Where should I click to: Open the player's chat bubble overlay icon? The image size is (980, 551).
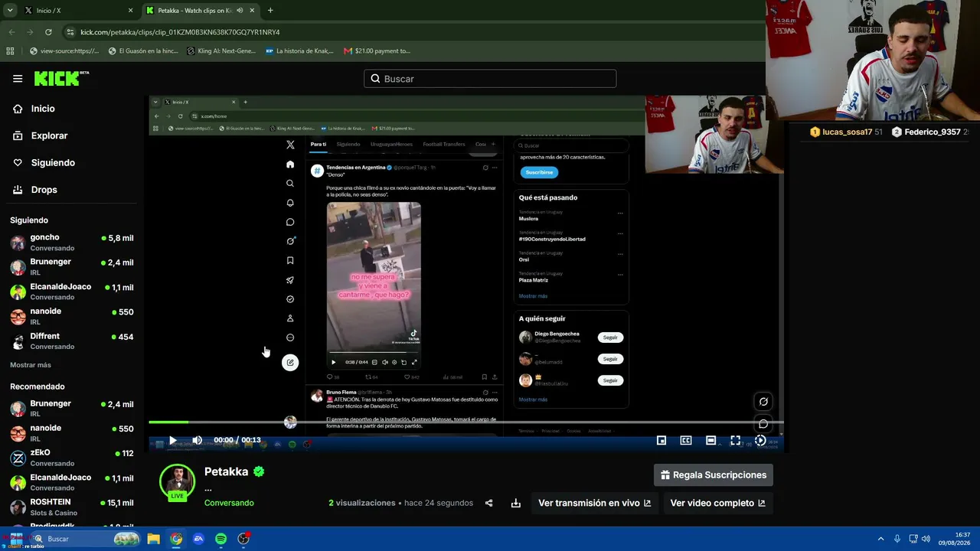coord(763,424)
